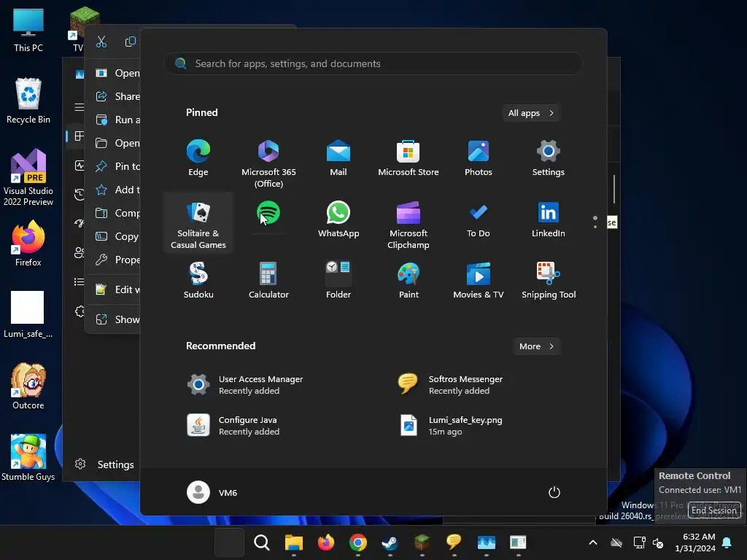747x560 pixels.
Task: Select Properties in the context menu
Action: point(117,260)
